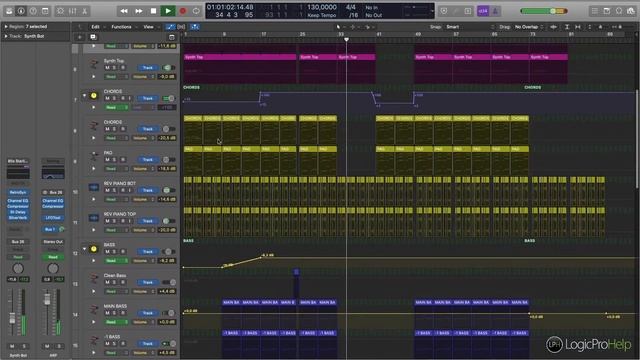Screen dimensions: 640x360
Task: Open the Library button in the control bar
Action: tap(9, 11)
